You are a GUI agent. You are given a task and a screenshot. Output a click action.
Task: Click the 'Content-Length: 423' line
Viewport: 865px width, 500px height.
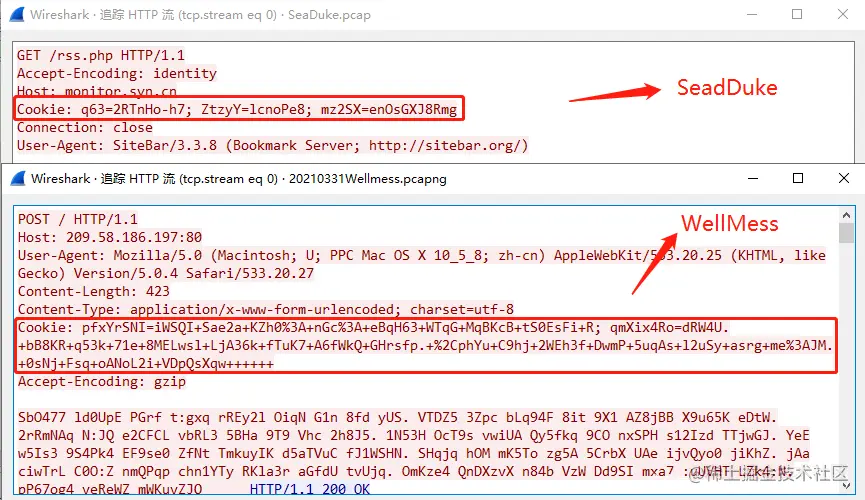click(93, 291)
